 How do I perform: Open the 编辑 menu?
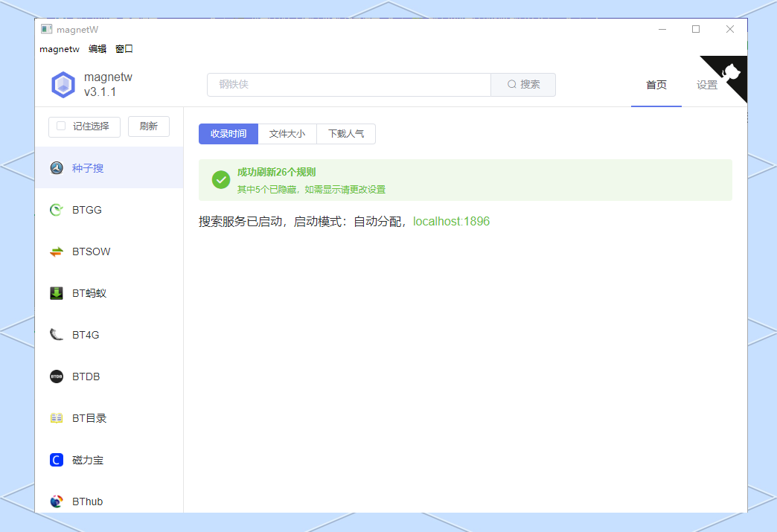tap(97, 49)
